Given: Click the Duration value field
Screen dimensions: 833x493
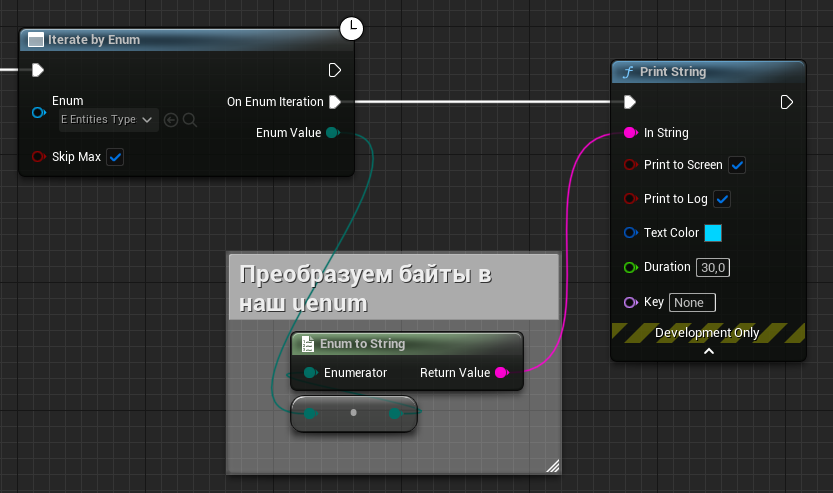Looking at the screenshot, I should [714, 267].
